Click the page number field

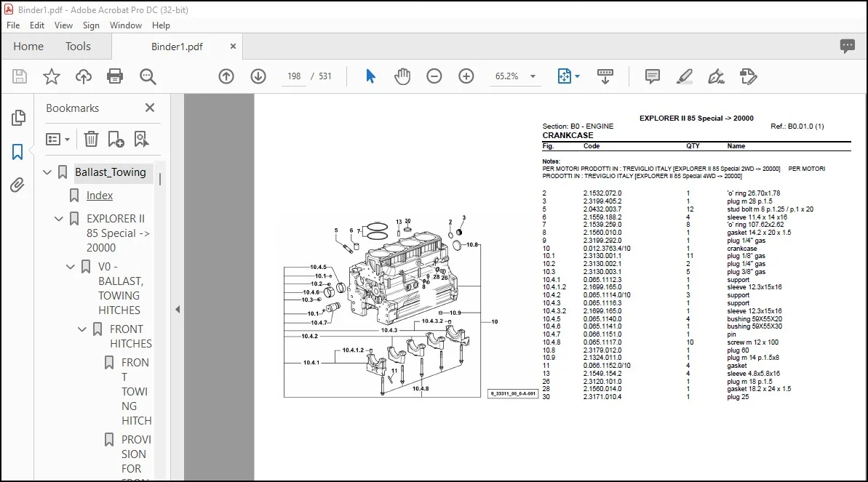pyautogui.click(x=294, y=76)
